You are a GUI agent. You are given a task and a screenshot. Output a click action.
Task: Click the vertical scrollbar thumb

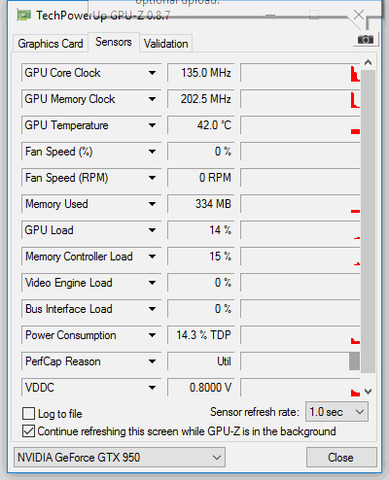click(x=368, y=221)
